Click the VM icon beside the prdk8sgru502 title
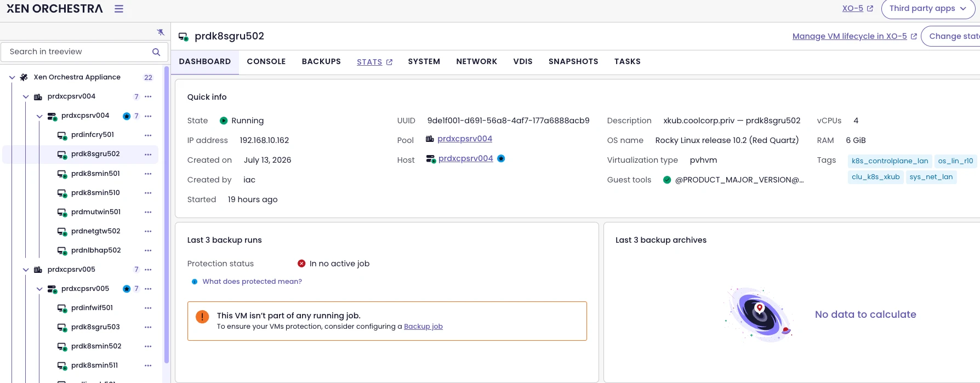This screenshot has height=383, width=980. 184,37
